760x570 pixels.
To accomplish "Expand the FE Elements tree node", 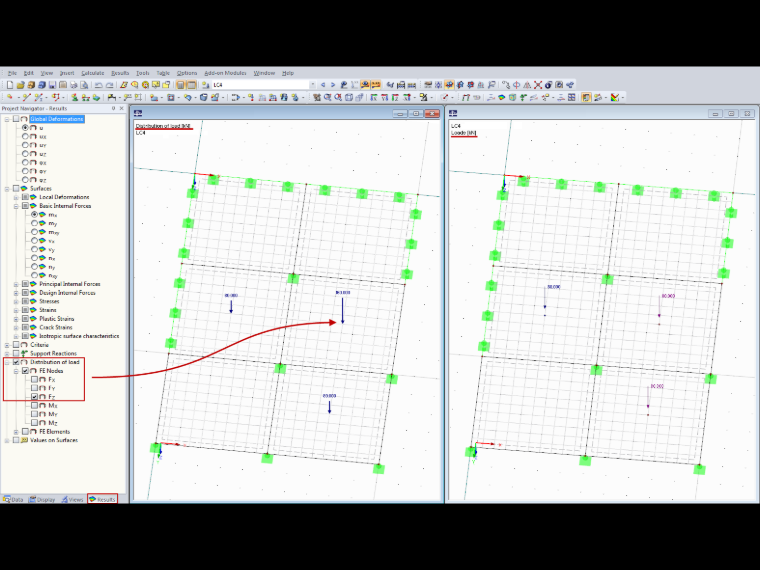I will coord(16,432).
